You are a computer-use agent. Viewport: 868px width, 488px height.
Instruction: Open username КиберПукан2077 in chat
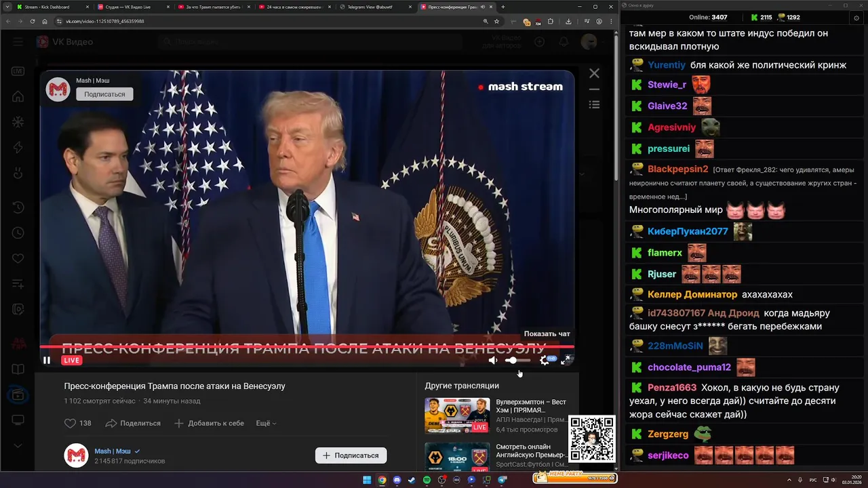pyautogui.click(x=688, y=231)
